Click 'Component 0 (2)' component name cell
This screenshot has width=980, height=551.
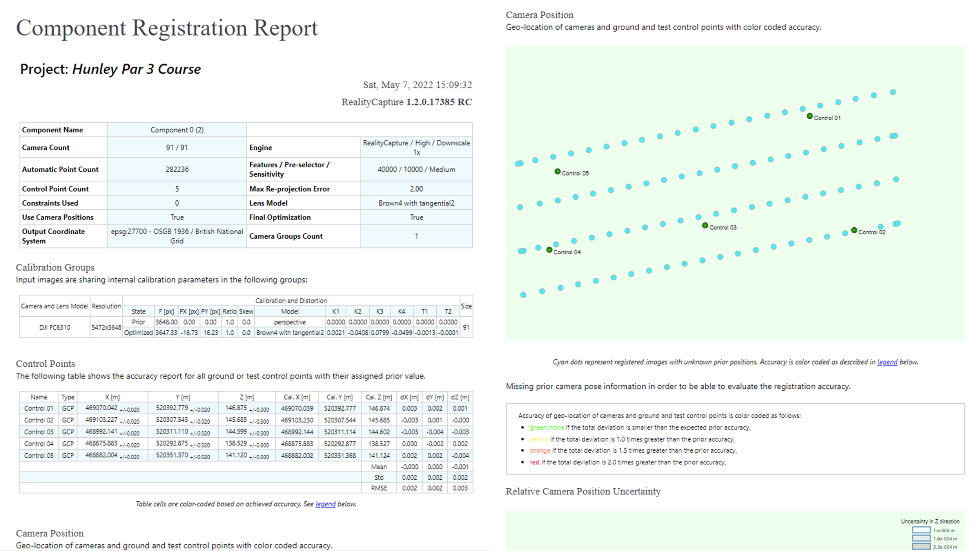click(x=177, y=130)
